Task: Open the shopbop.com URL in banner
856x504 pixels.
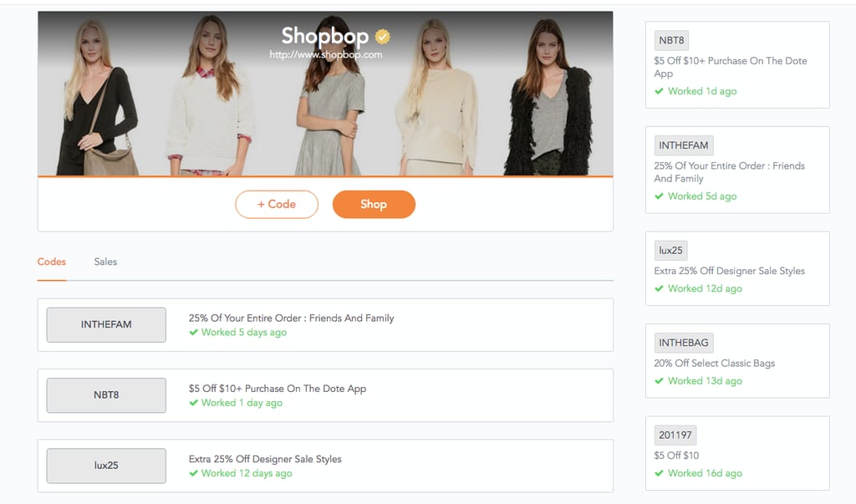Action: [x=325, y=54]
